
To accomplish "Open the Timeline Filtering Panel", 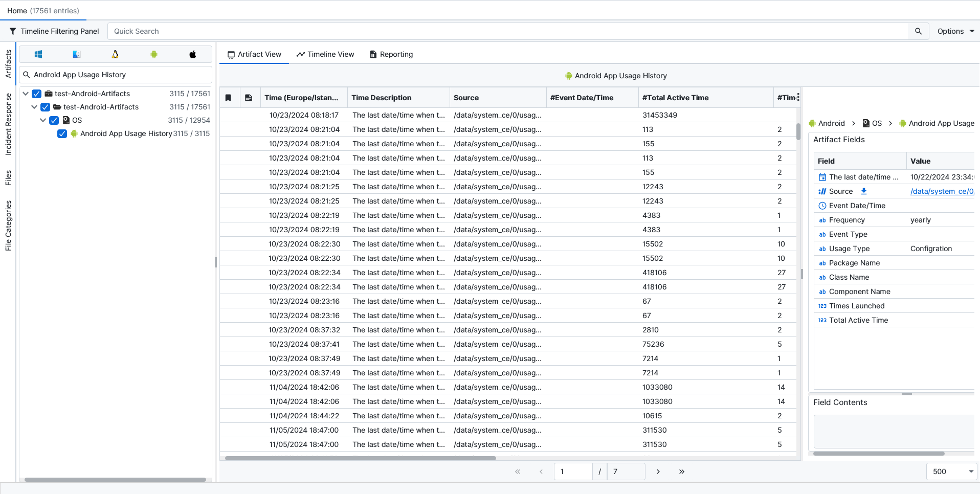I will click(x=54, y=31).
